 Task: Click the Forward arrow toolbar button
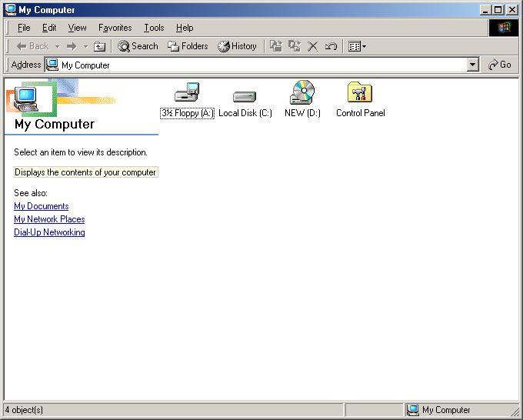click(x=72, y=46)
